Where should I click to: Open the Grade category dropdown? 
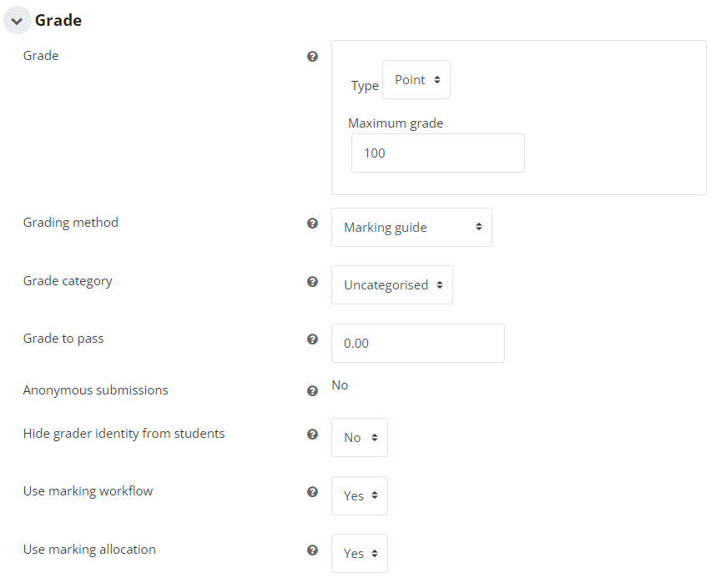(x=392, y=284)
